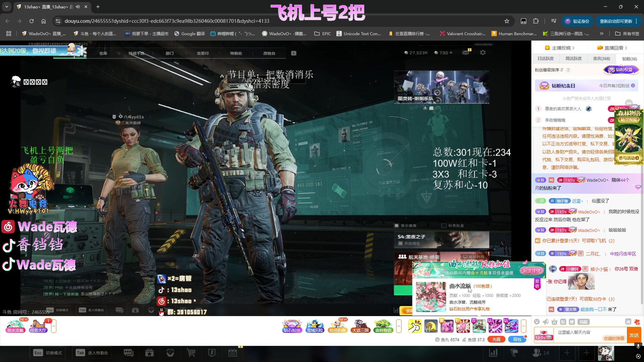The height and width of the screenshot is (362, 644).
Task: Click the 参与活动 button on 森林物语 widget
Action: (629, 158)
